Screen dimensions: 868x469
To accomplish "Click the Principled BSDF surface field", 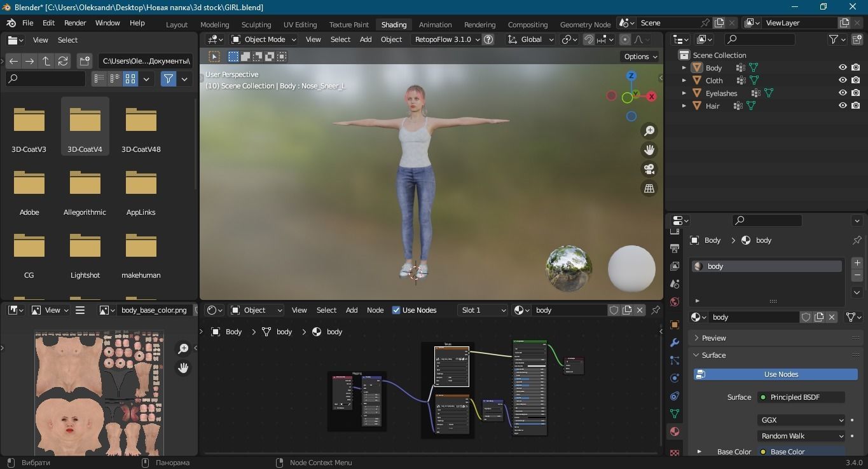I will coord(801,397).
